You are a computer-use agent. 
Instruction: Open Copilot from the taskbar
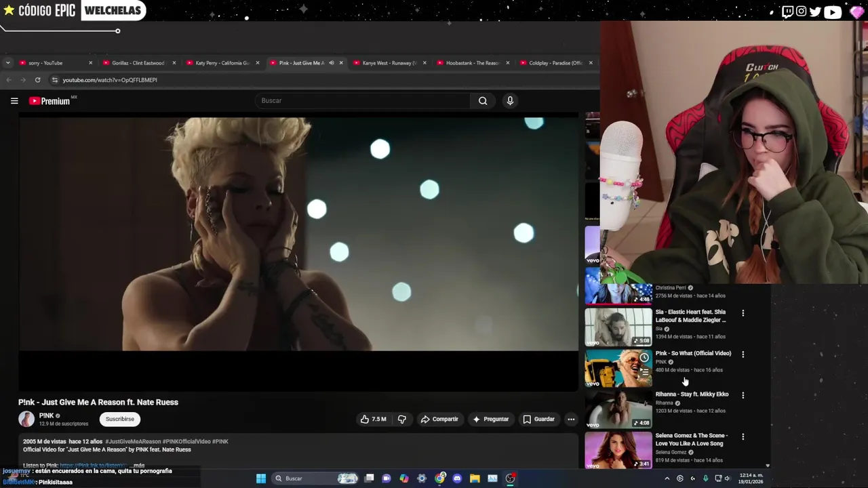tap(404, 479)
